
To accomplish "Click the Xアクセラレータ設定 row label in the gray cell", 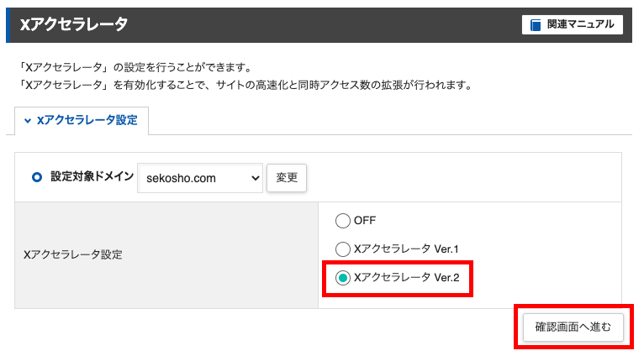I will pyautogui.click(x=73, y=254).
